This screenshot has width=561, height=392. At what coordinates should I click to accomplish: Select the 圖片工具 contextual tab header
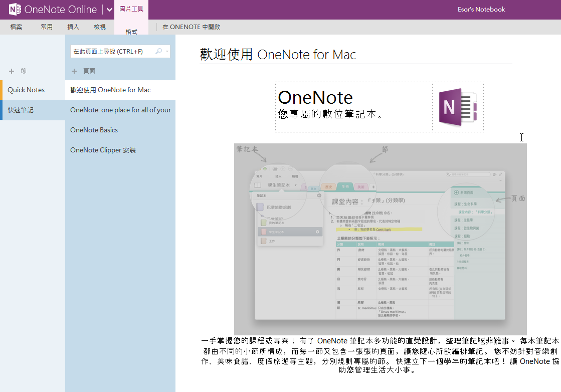coord(131,9)
